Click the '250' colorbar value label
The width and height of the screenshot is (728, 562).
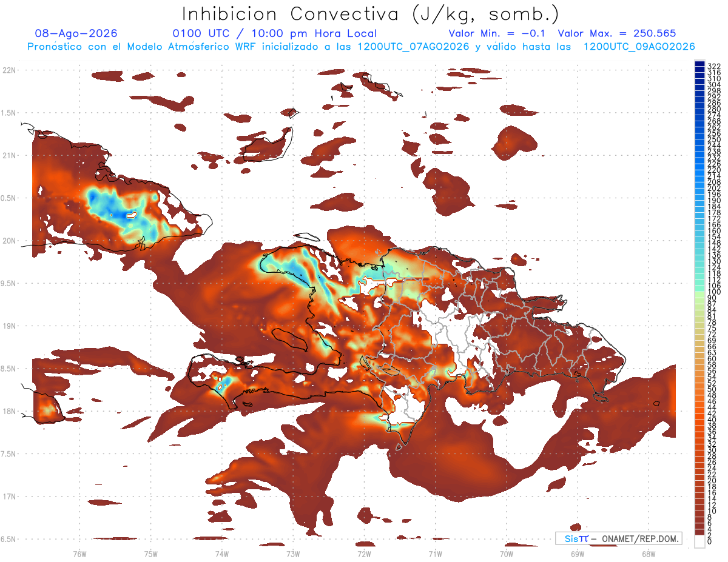click(714, 140)
